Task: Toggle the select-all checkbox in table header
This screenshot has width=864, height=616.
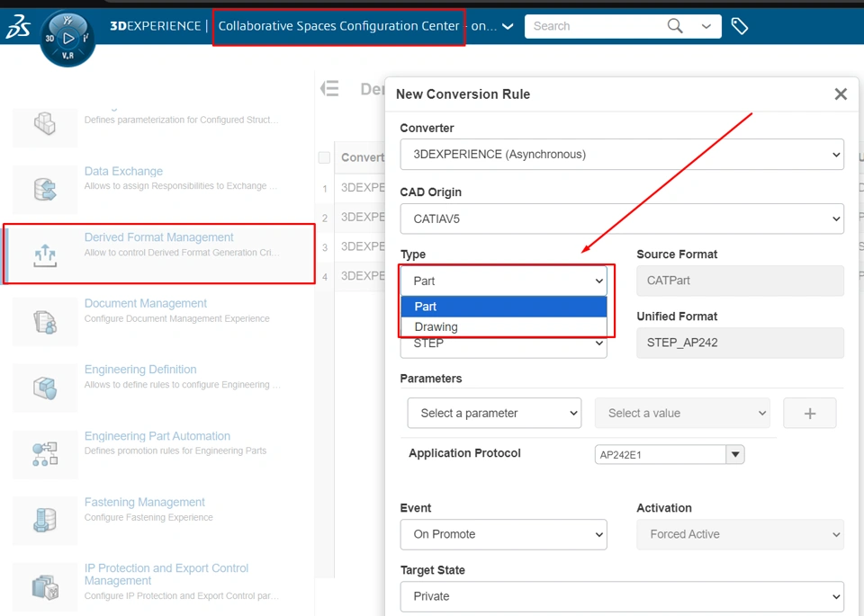Action: point(324,157)
